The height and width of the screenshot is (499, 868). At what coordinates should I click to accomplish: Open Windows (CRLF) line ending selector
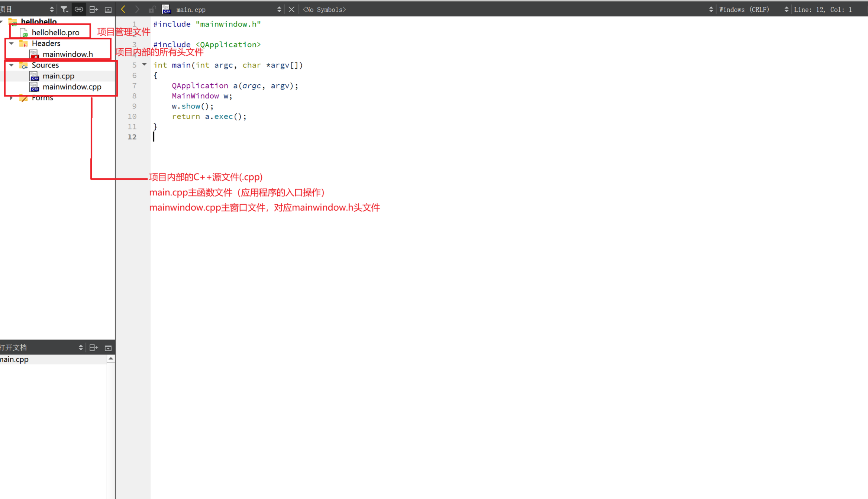pos(744,10)
